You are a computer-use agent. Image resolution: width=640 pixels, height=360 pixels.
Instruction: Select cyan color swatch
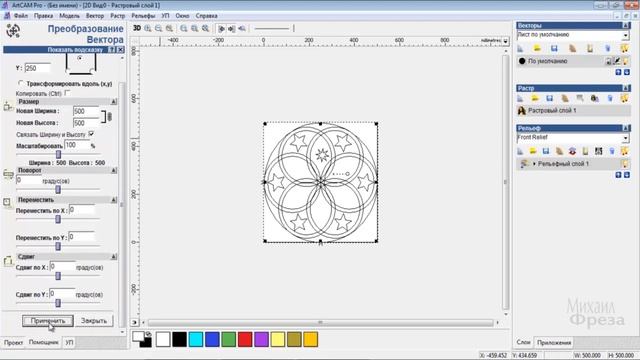pos(196,339)
